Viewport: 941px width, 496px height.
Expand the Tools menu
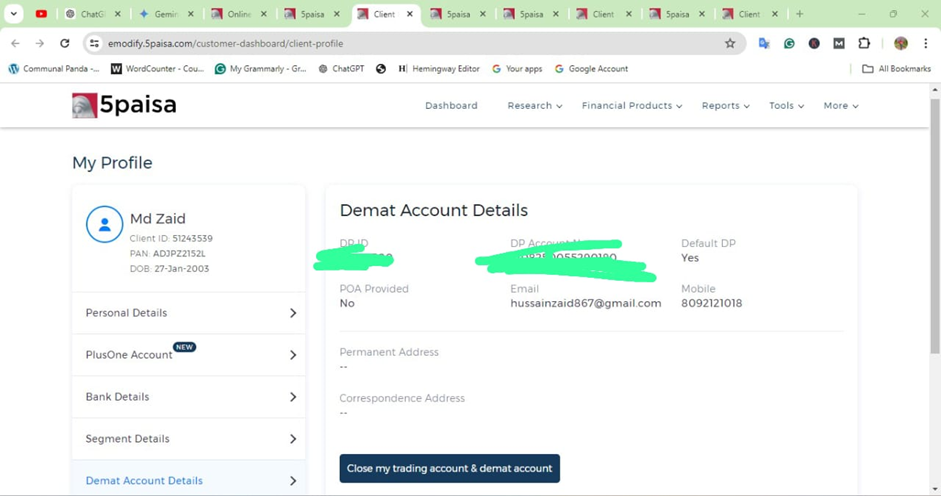click(x=786, y=106)
